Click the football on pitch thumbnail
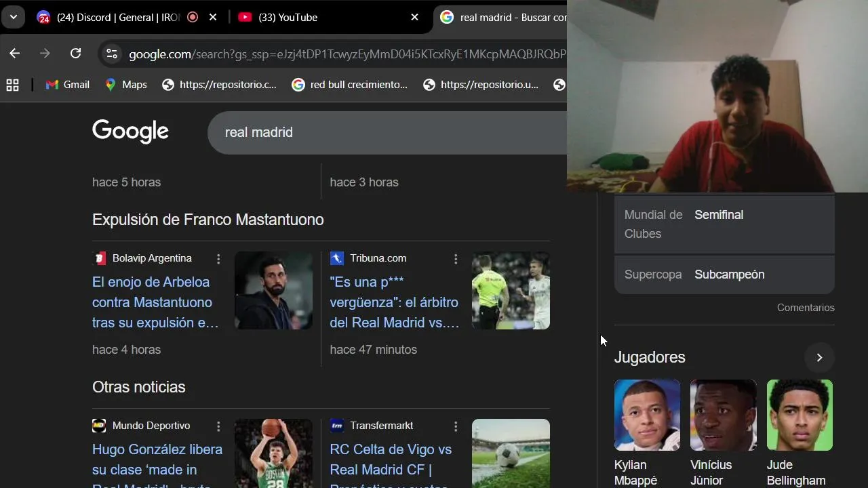This screenshot has width=868, height=488. coord(511,453)
